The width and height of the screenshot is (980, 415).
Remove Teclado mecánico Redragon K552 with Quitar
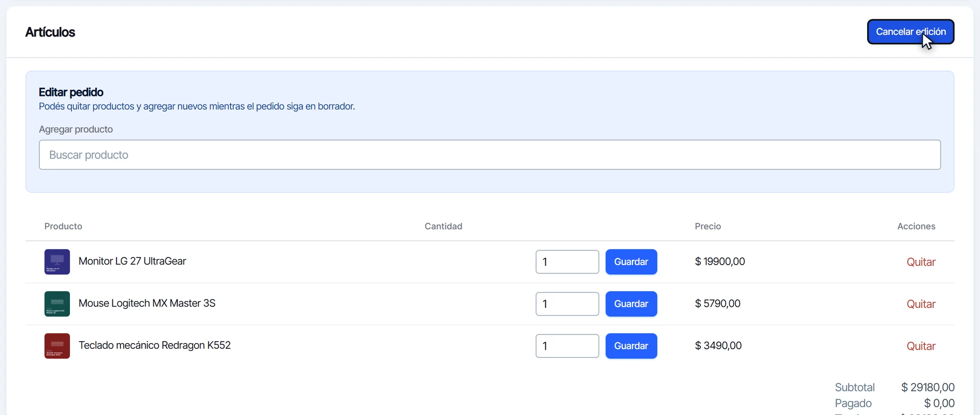[921, 346]
